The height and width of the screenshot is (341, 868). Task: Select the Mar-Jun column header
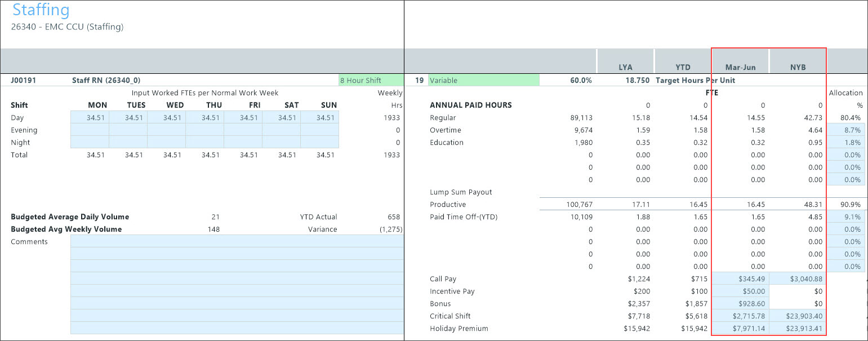(x=740, y=67)
